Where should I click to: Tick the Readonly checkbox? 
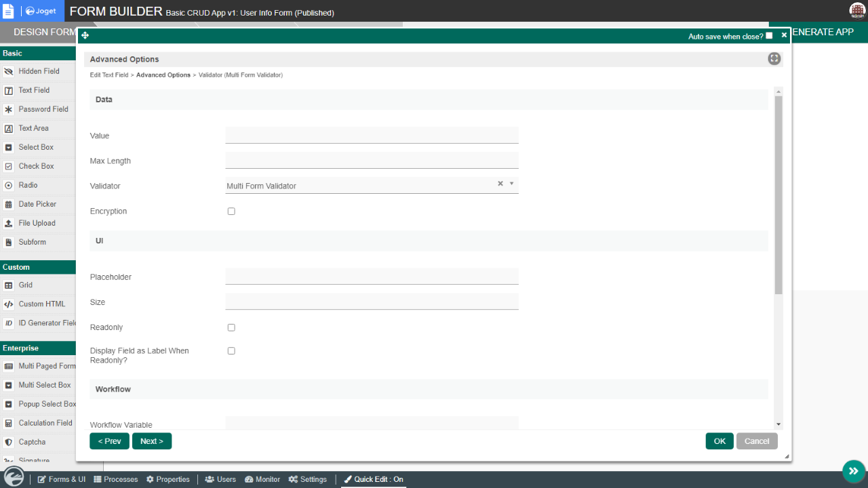(231, 327)
